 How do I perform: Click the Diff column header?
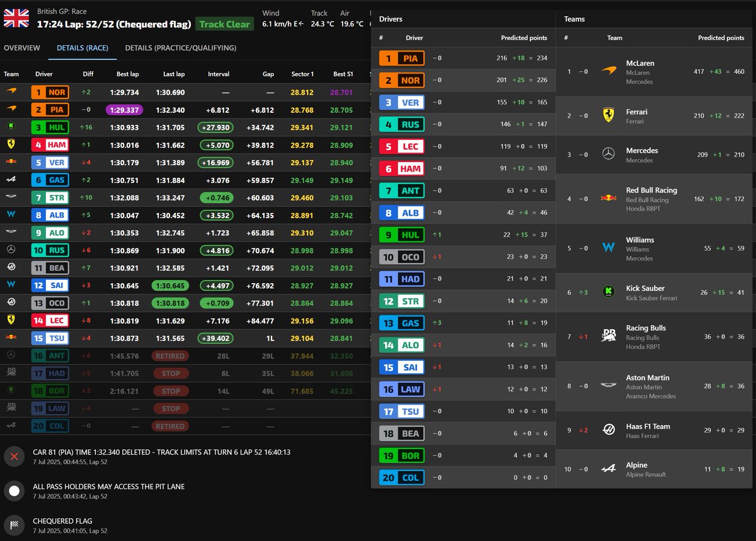pos(88,74)
